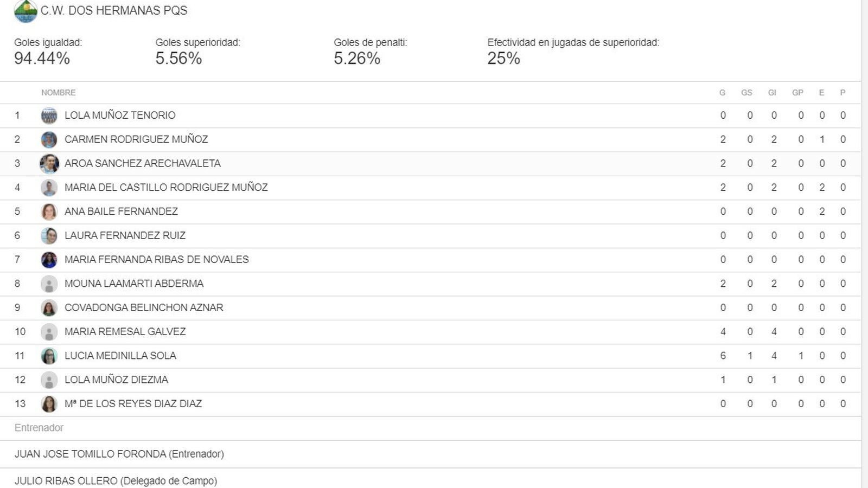The height and width of the screenshot is (488, 868).
Task: Select Covadonga Belinchon Aznar player name
Action: click(x=144, y=307)
